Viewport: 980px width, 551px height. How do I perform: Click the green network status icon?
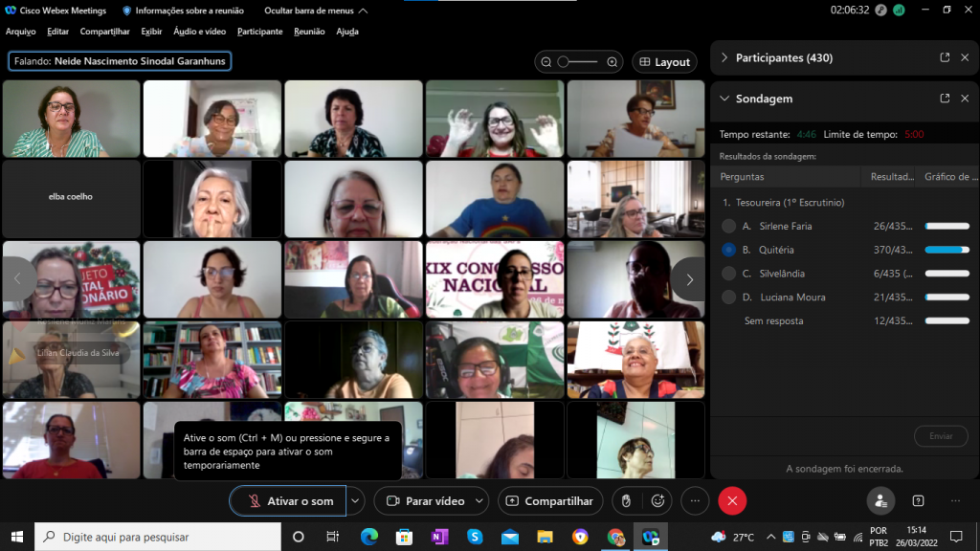tap(899, 10)
